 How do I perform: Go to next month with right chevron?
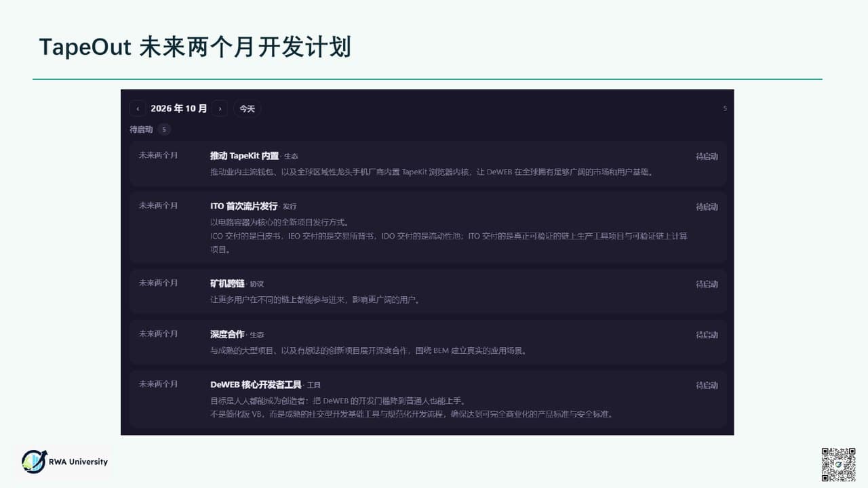[x=220, y=108]
